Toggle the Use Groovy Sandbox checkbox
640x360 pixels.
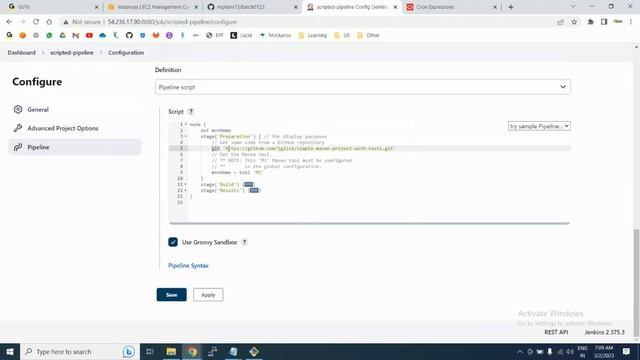[x=173, y=242]
